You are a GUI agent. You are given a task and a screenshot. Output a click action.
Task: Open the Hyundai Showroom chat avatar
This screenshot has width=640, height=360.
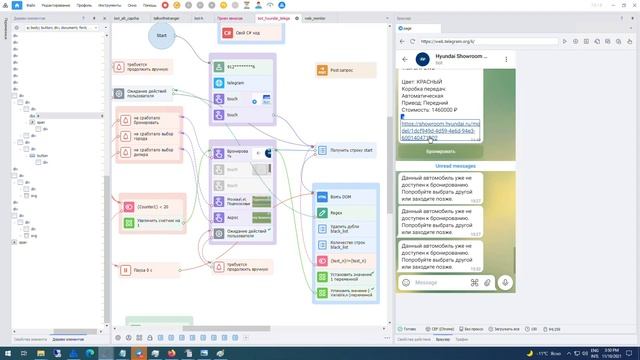point(422,59)
